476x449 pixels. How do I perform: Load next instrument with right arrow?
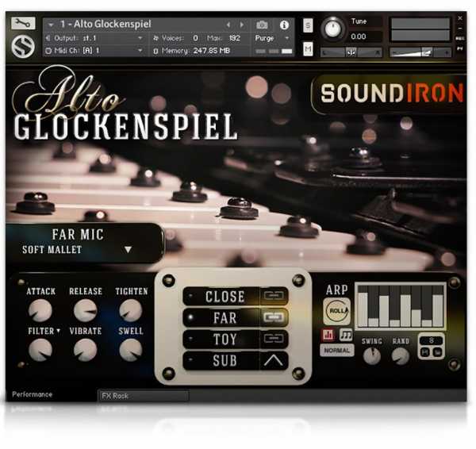point(242,25)
